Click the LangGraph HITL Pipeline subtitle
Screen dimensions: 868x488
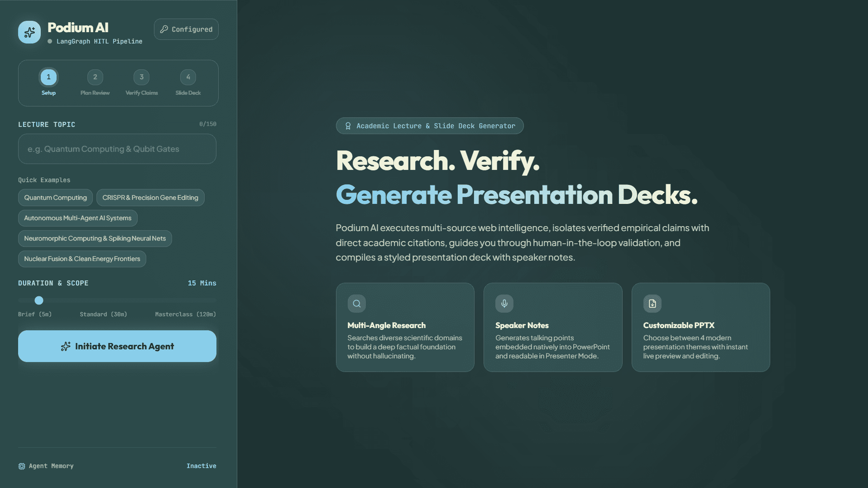(x=99, y=41)
